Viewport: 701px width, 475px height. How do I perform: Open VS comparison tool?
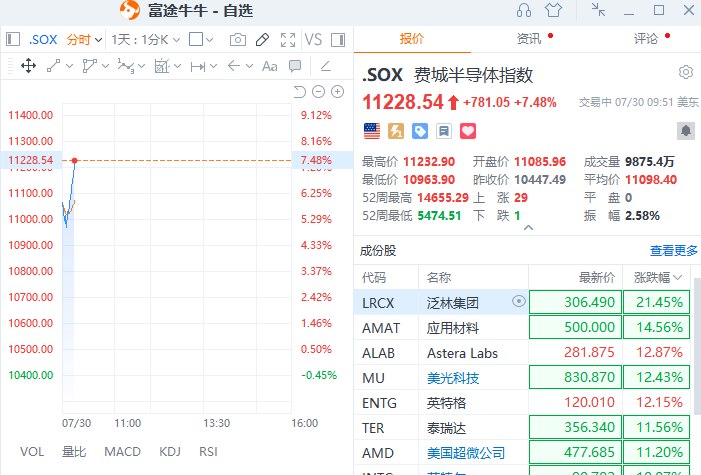point(313,39)
